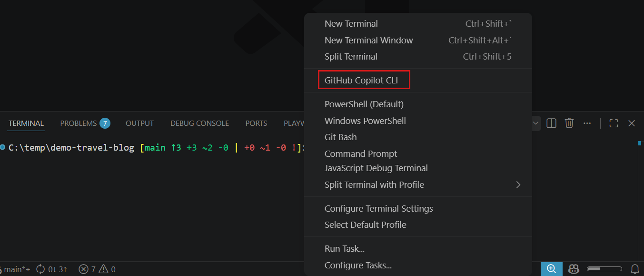Open GitHub Copilot from the status bar
644x276 pixels.
tap(574, 269)
